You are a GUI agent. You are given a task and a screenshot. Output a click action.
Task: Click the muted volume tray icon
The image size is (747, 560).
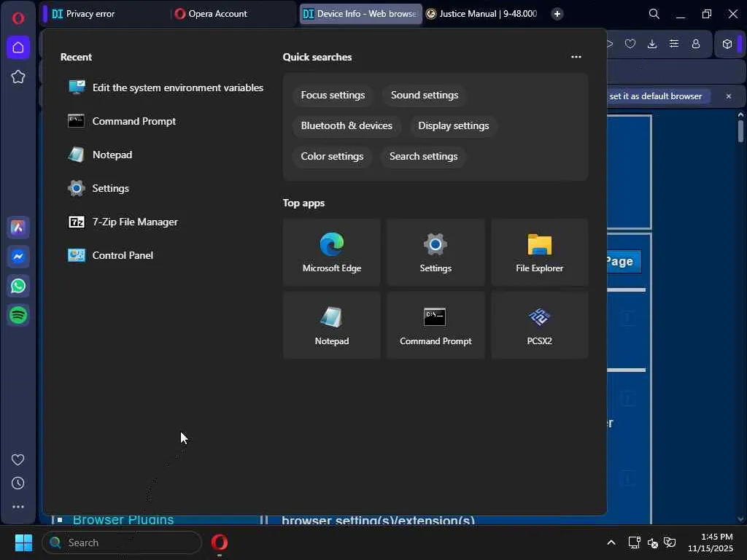pyautogui.click(x=652, y=542)
